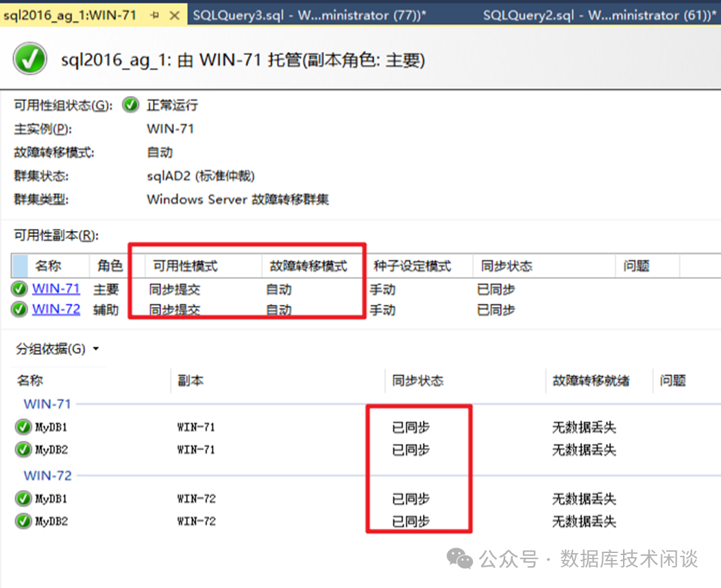Click MyDB1 status icon under WIN-72 group
The height and width of the screenshot is (588, 721).
tap(23, 498)
